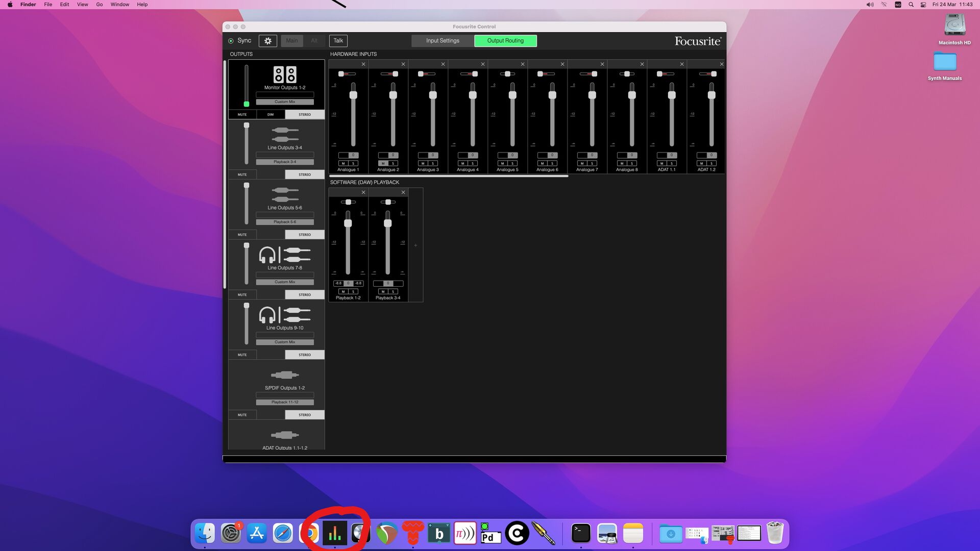The image size is (980, 551).
Task: Mute the Playback 3-4 channel with M
Action: click(x=383, y=291)
